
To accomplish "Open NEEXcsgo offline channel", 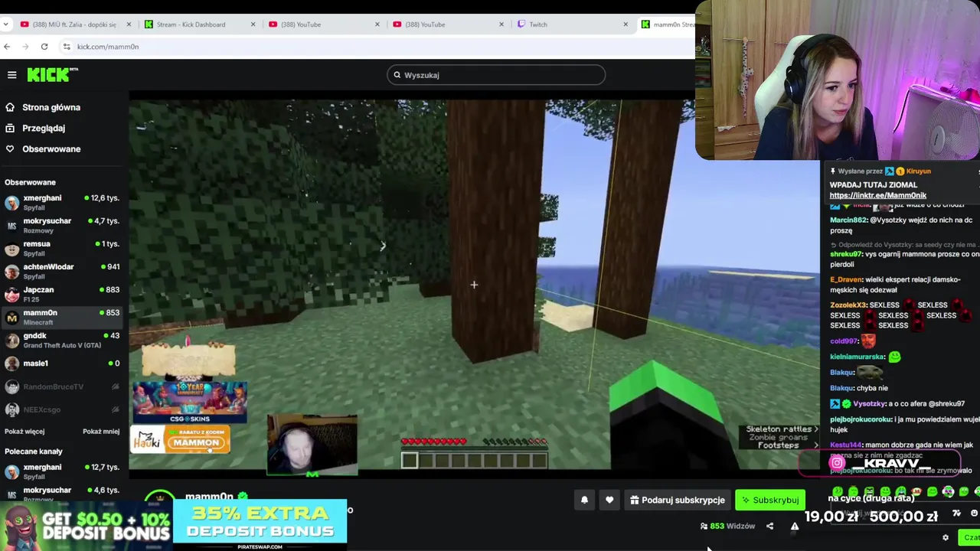I will click(x=63, y=409).
